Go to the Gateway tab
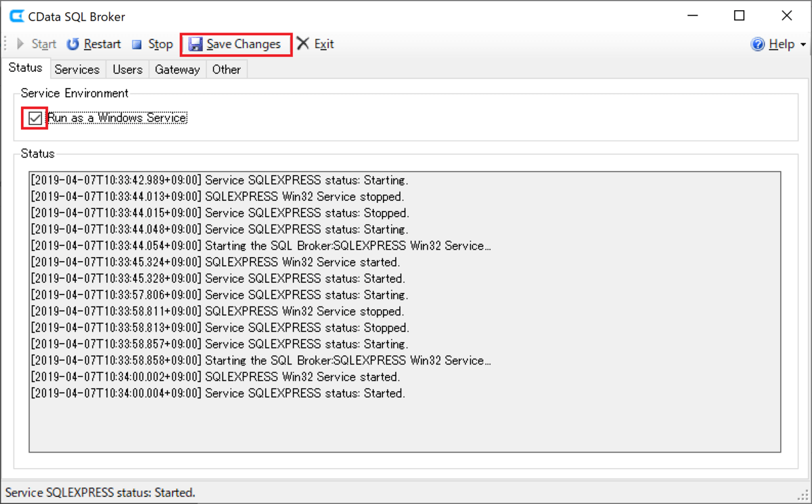Viewport: 812px width, 504px height. 177,69
